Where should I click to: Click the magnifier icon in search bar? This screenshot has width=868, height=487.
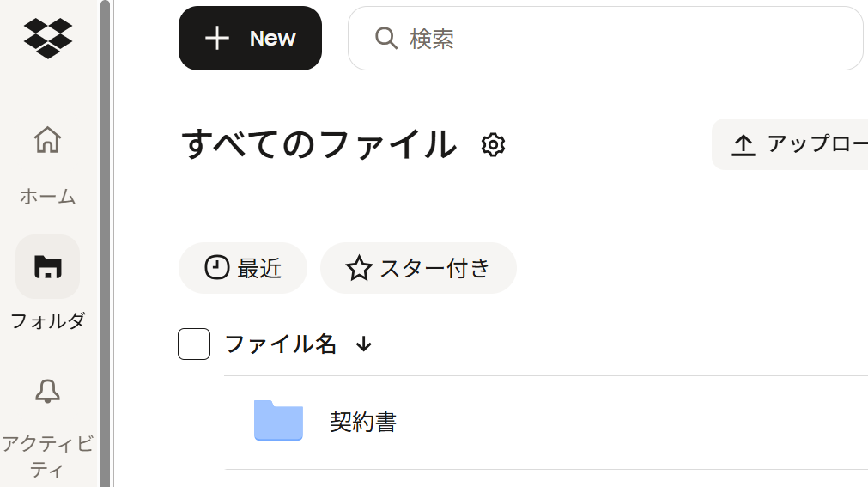[386, 38]
